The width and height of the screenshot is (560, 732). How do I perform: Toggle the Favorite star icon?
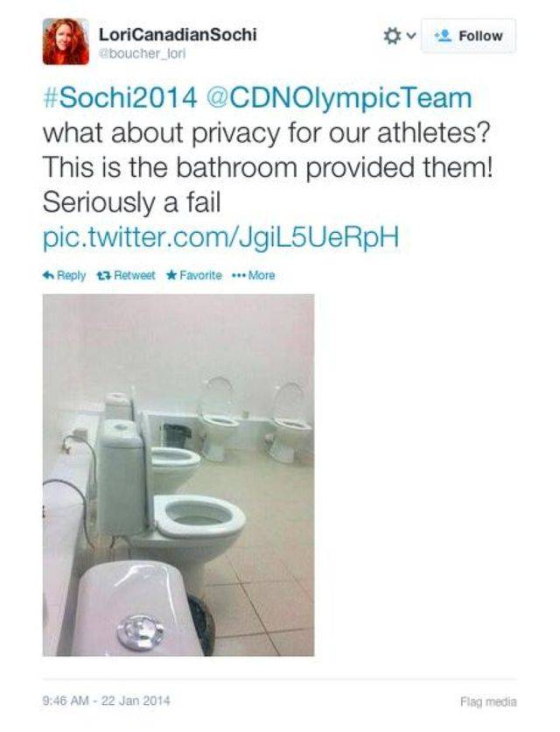[171, 275]
